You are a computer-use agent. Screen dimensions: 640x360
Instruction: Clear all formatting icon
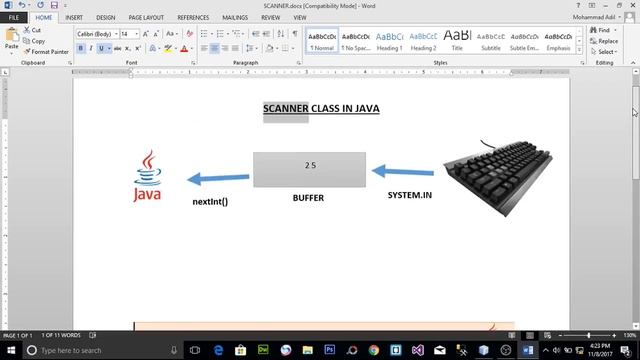tap(189, 34)
